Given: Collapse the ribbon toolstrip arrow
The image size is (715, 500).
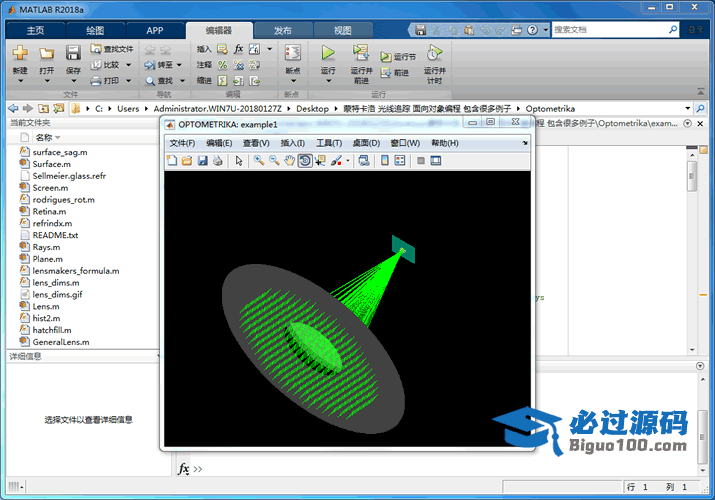Looking at the screenshot, I should (701, 92).
